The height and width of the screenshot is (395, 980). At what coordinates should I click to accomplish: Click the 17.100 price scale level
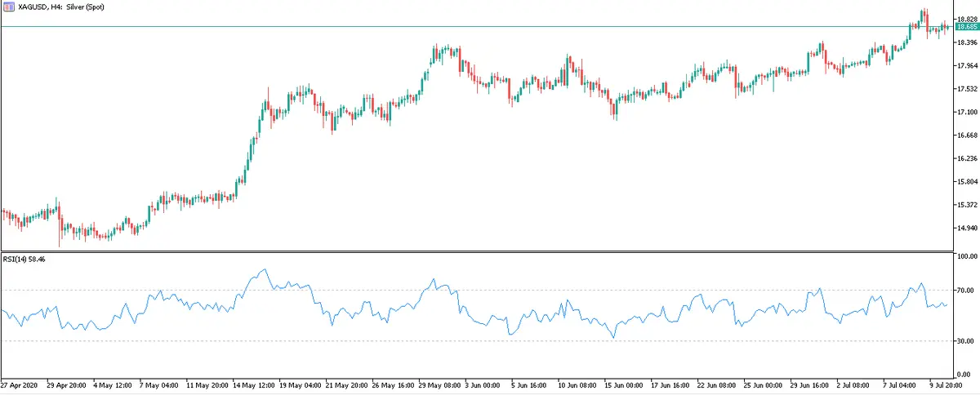[966, 112]
